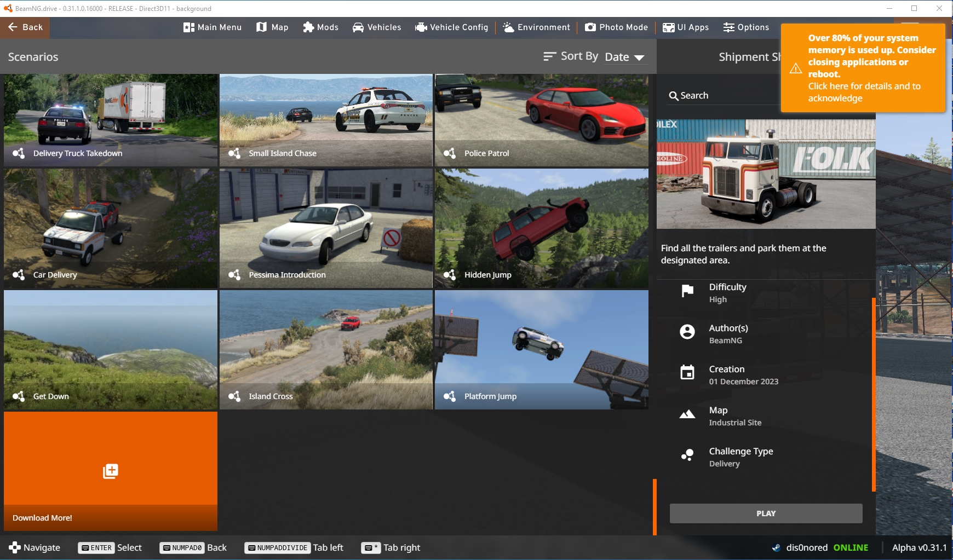Click the Creation calendar icon
Image resolution: width=953 pixels, height=560 pixels.
click(x=687, y=372)
